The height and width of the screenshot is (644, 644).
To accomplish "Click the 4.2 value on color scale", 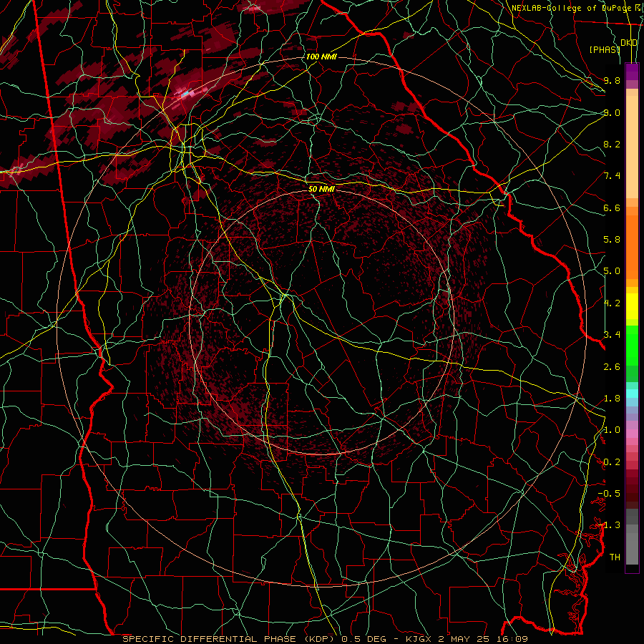I will tap(612, 303).
